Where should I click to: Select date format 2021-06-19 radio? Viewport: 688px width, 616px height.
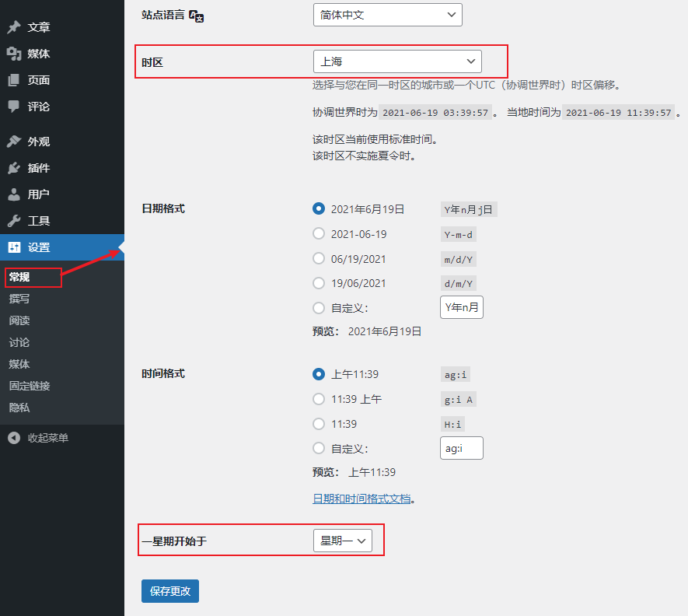tap(319, 233)
